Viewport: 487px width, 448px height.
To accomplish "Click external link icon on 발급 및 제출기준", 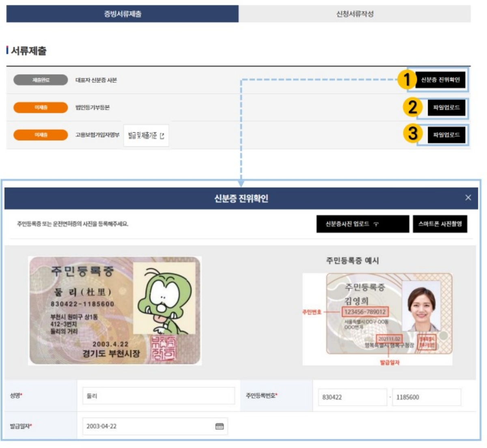I will click(162, 136).
